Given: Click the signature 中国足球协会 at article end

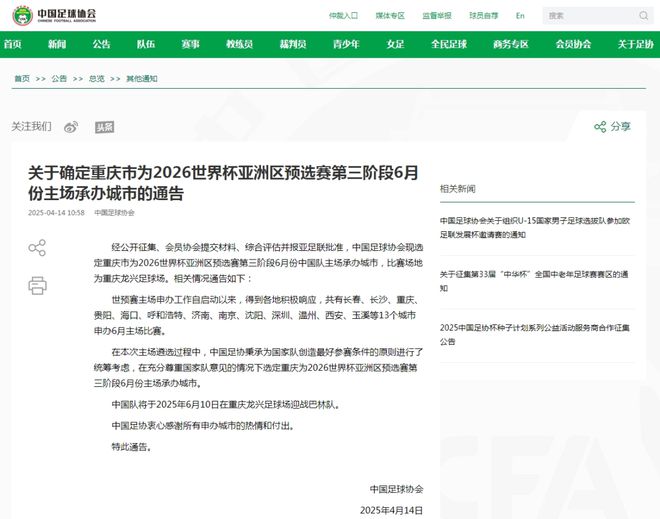Looking at the screenshot, I should 397,489.
